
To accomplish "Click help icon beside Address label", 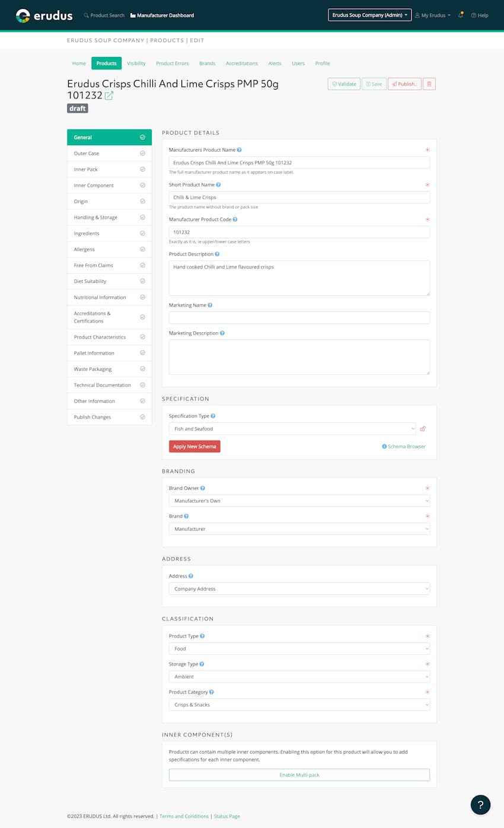I will 191,577.
